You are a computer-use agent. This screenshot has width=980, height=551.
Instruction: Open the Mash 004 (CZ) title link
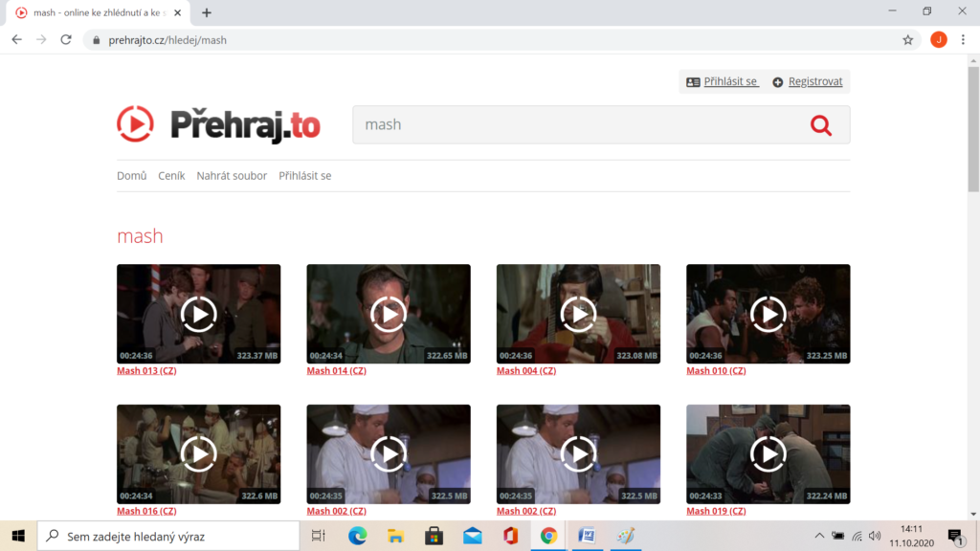tap(526, 370)
